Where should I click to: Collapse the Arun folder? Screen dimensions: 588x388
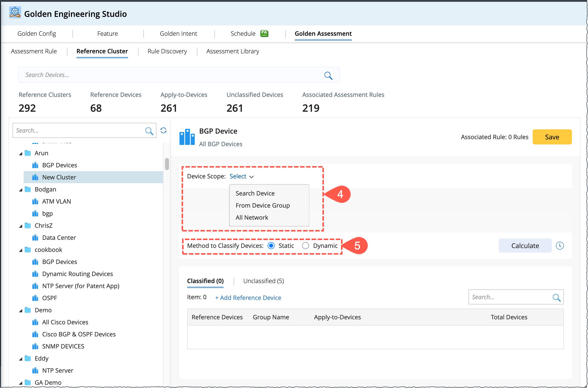point(21,153)
